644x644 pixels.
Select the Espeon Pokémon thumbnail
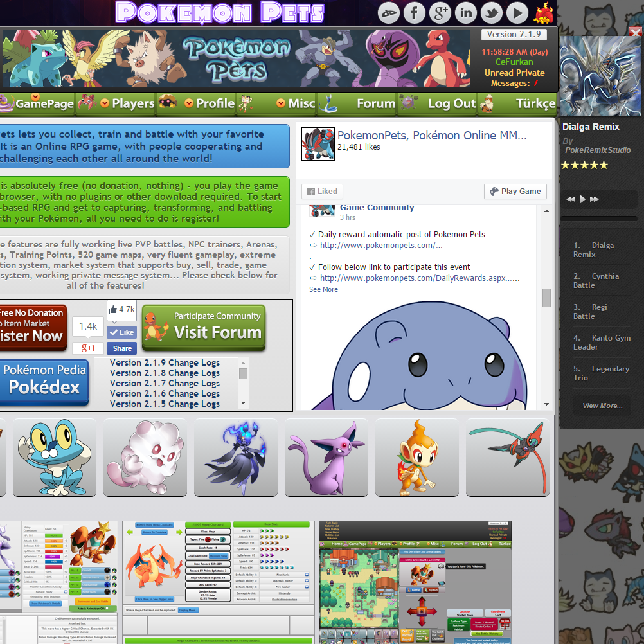coord(326,458)
